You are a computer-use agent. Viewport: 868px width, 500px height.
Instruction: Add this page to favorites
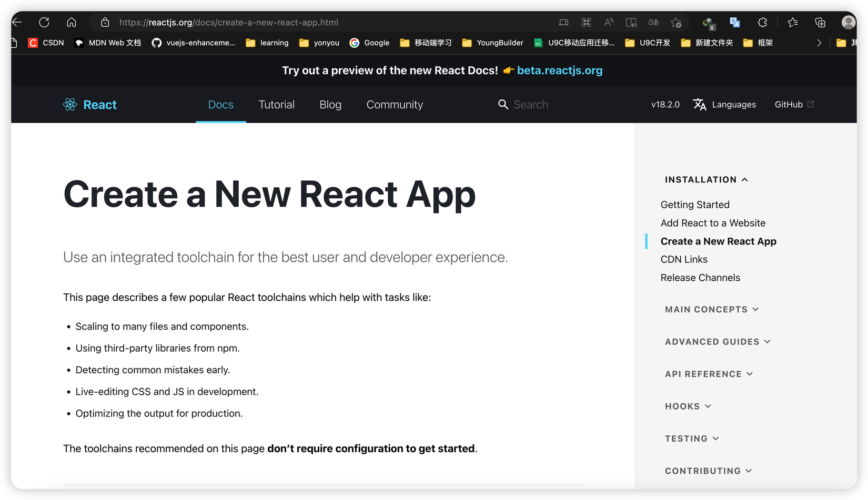pyautogui.click(x=676, y=22)
